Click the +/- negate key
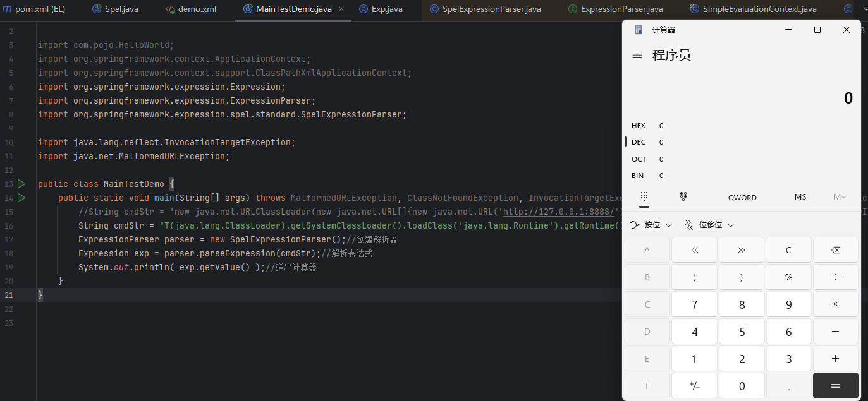Viewport: 868px width, 401px height. pyautogui.click(x=694, y=386)
